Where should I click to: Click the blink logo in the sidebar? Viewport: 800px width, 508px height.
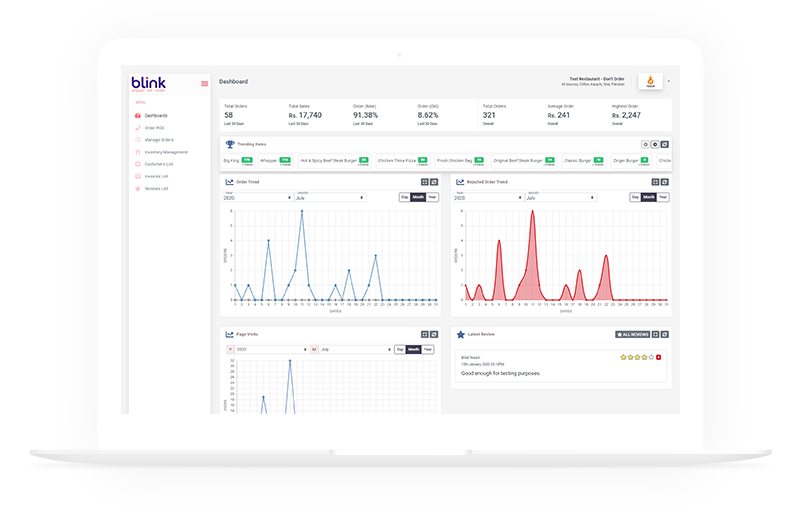coord(149,82)
